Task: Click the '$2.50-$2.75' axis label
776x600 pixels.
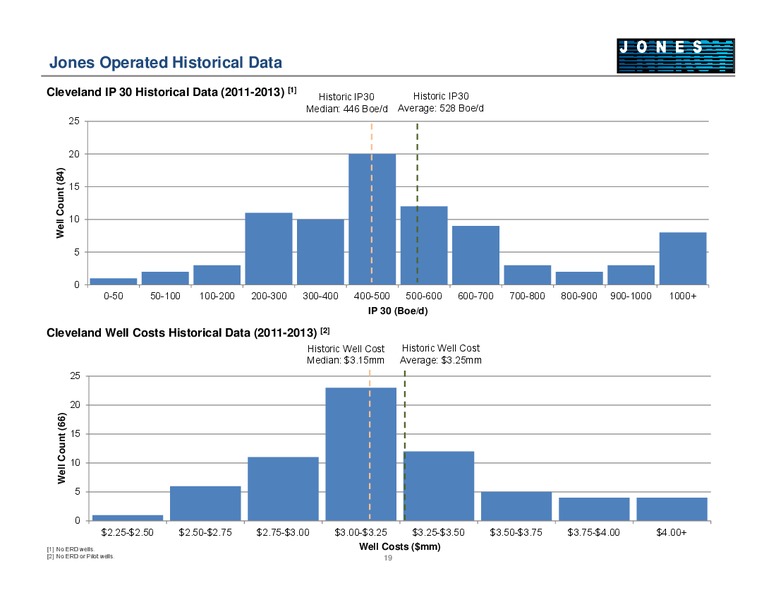Action: [x=205, y=533]
